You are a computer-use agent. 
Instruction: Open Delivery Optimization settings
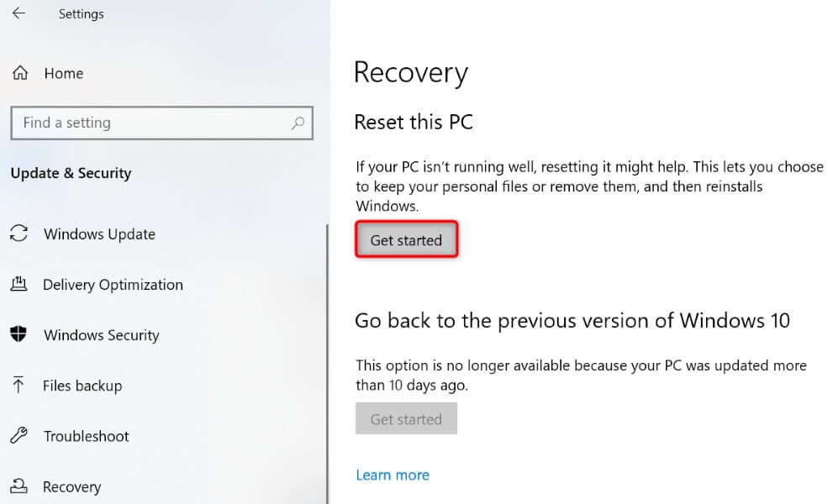112,284
